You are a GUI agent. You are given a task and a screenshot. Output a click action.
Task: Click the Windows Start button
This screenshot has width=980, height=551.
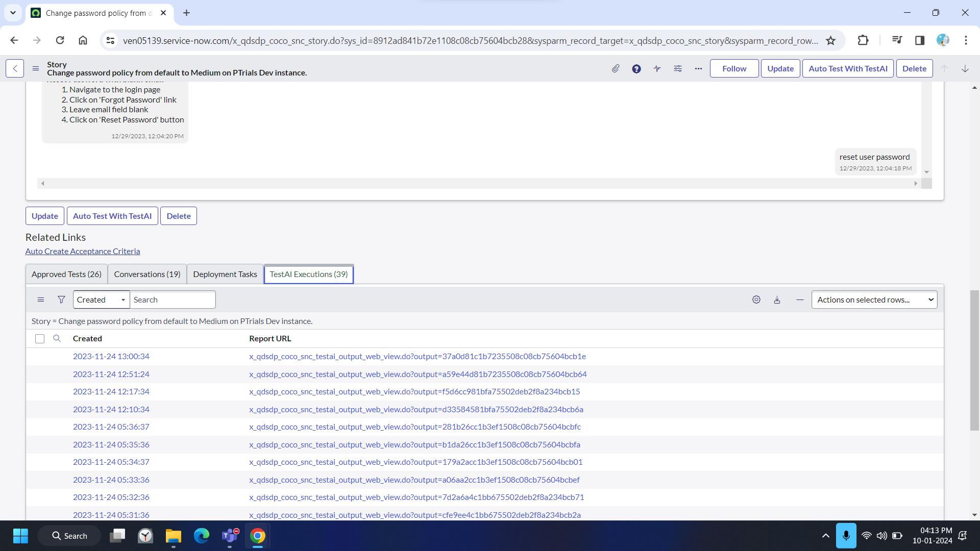click(x=20, y=536)
